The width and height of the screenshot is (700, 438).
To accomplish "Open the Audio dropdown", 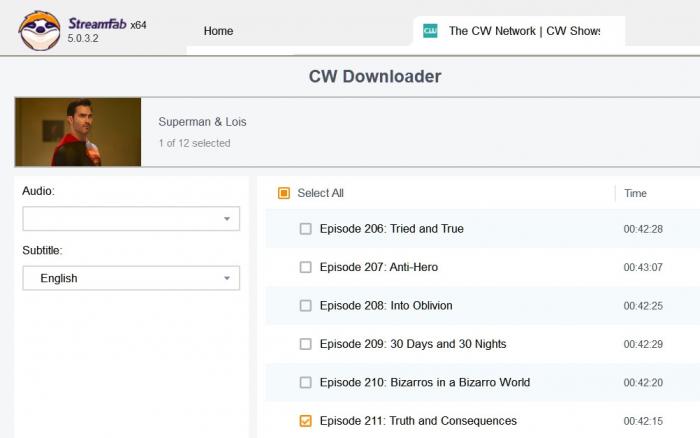I will [131, 218].
